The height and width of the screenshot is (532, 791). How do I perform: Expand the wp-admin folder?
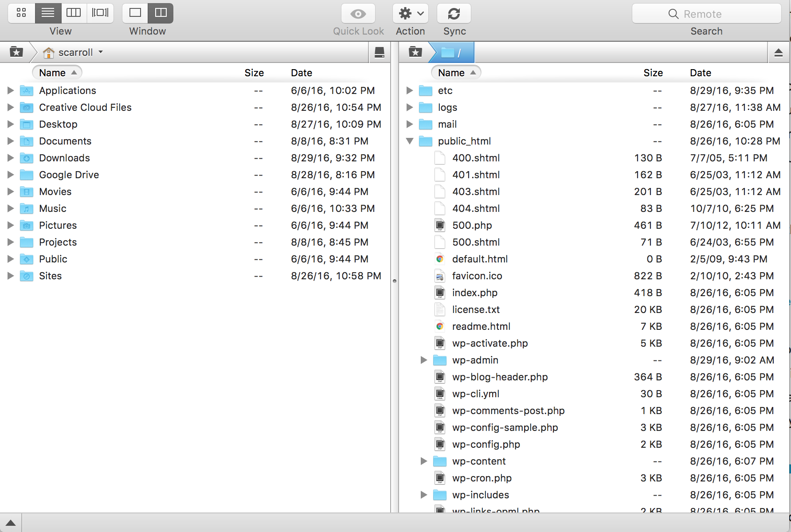[x=424, y=360]
